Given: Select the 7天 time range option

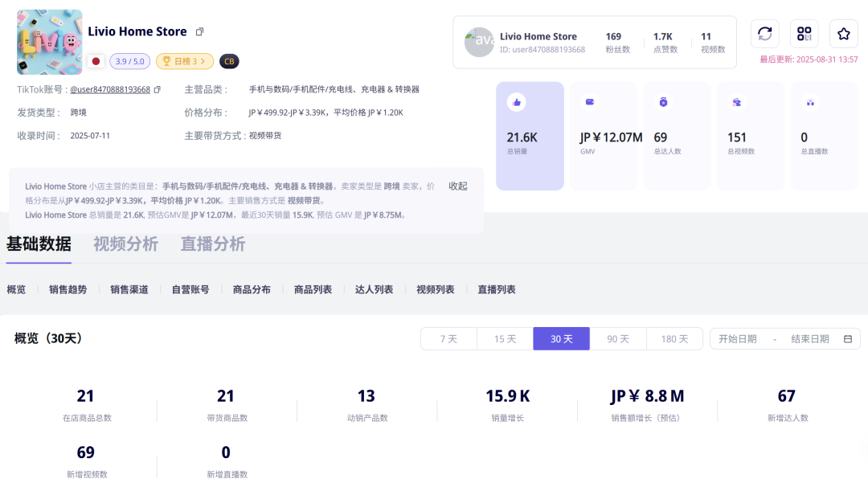Looking at the screenshot, I should tap(448, 339).
